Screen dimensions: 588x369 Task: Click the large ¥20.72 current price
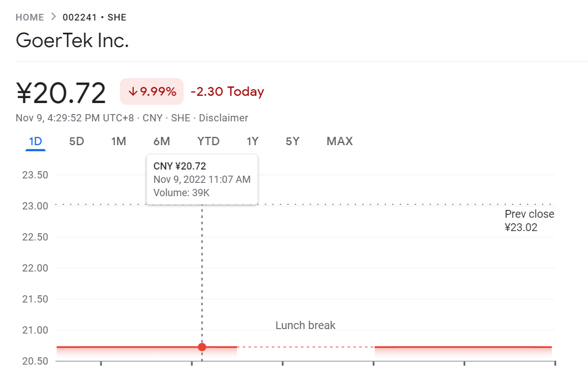(61, 93)
